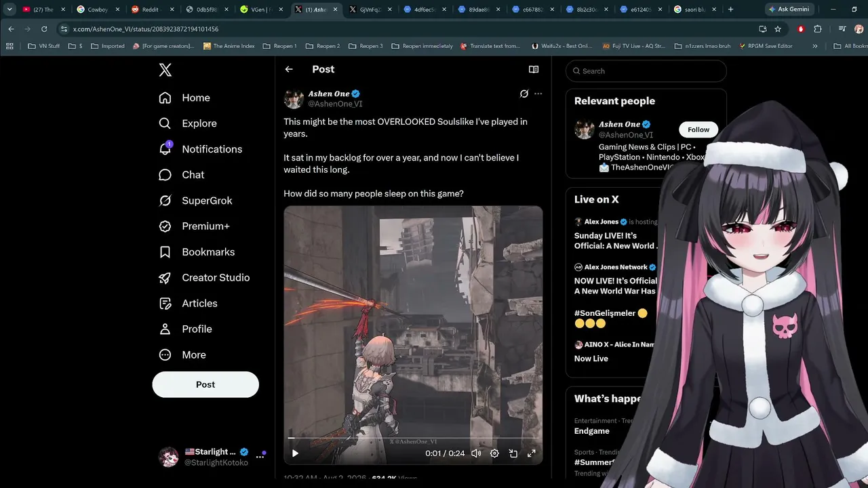The width and height of the screenshot is (868, 488).
Task: Open Notifications bell in the sidebar
Action: point(200,149)
